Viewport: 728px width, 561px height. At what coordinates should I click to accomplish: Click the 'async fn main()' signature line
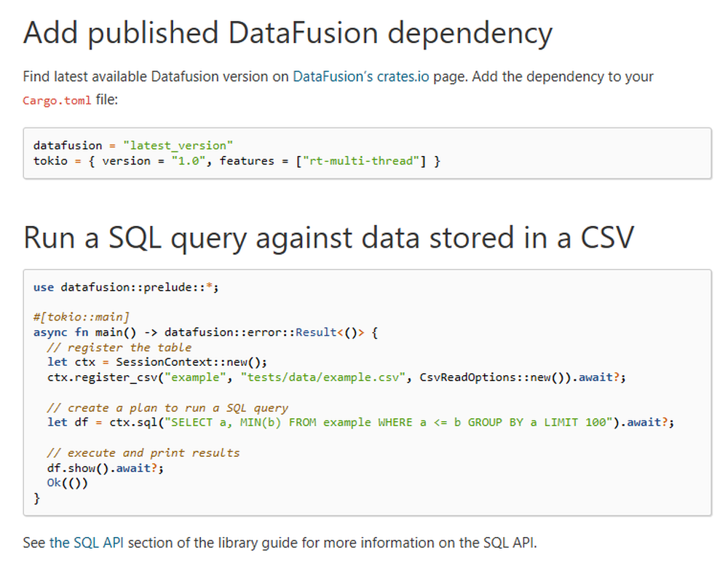click(x=206, y=332)
